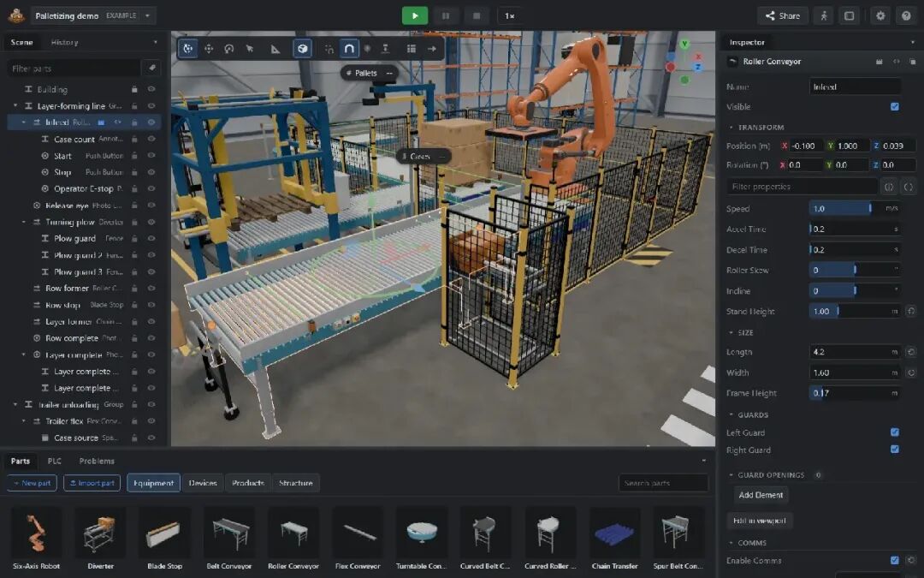Select the Structure category tab
The image size is (924, 578).
pos(296,483)
